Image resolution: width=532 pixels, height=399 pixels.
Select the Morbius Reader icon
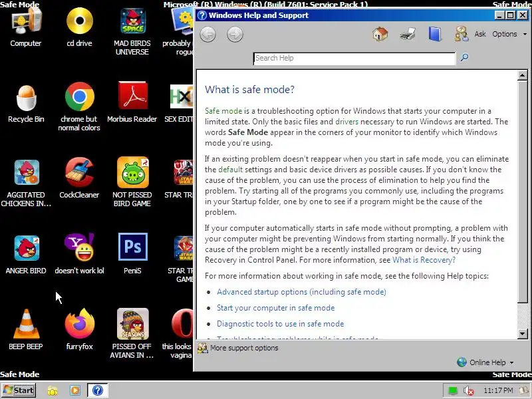(x=132, y=102)
